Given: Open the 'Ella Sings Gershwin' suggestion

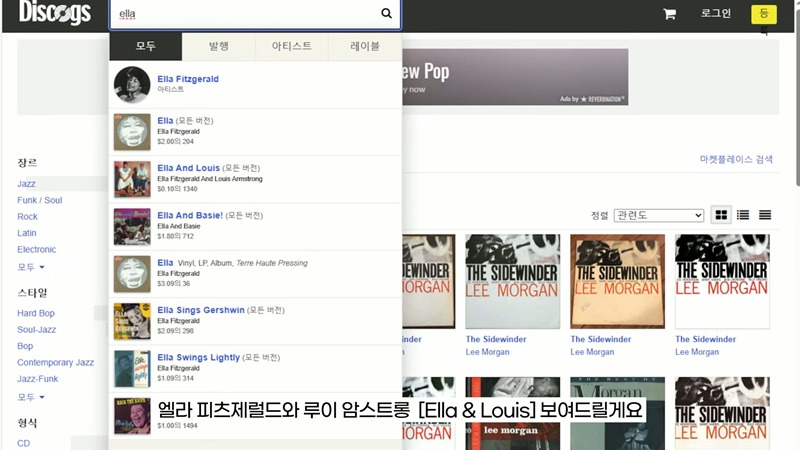Looking at the screenshot, I should click(255, 321).
